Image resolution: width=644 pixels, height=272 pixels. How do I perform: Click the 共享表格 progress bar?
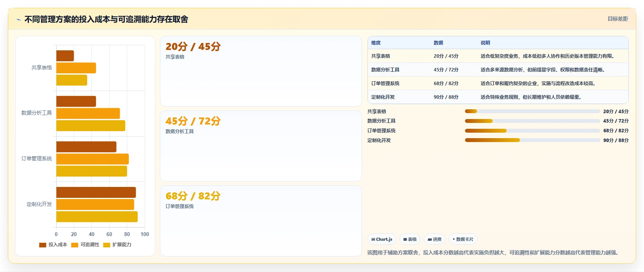click(532, 111)
